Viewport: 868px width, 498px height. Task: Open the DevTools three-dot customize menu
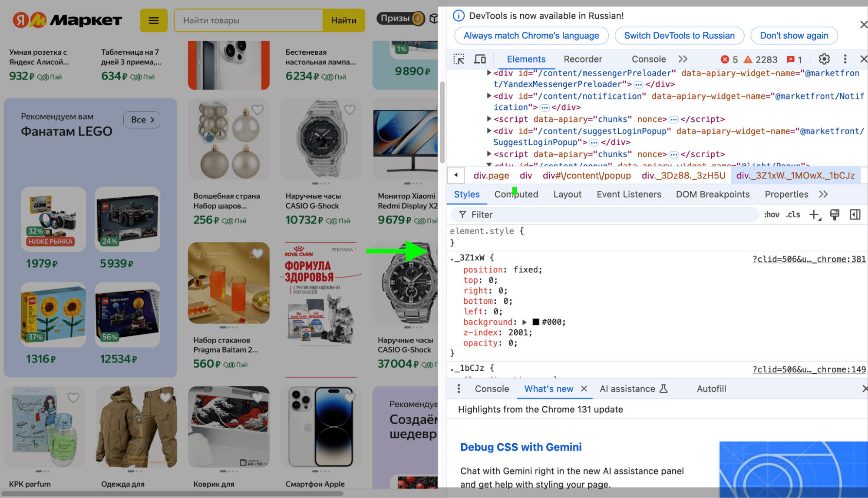click(845, 59)
